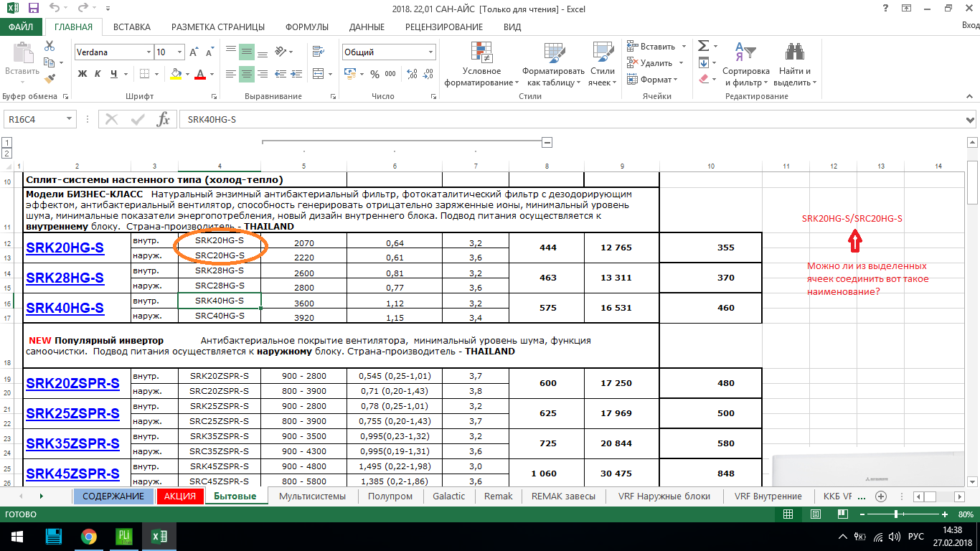
Task: Increase font size with the larger A
Action: tap(194, 52)
